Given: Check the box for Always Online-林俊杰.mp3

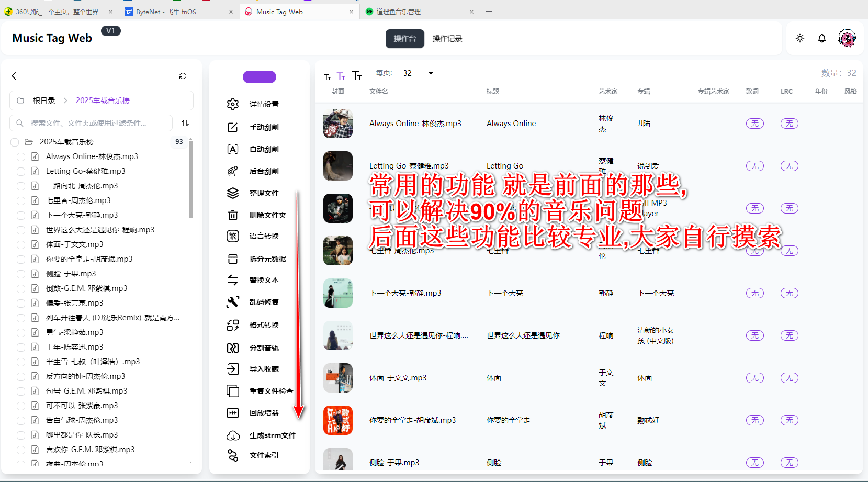Looking at the screenshot, I should [x=21, y=156].
